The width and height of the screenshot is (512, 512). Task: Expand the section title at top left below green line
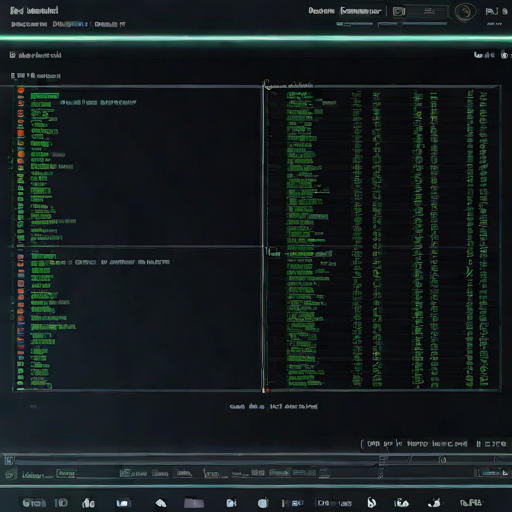click(x=35, y=55)
